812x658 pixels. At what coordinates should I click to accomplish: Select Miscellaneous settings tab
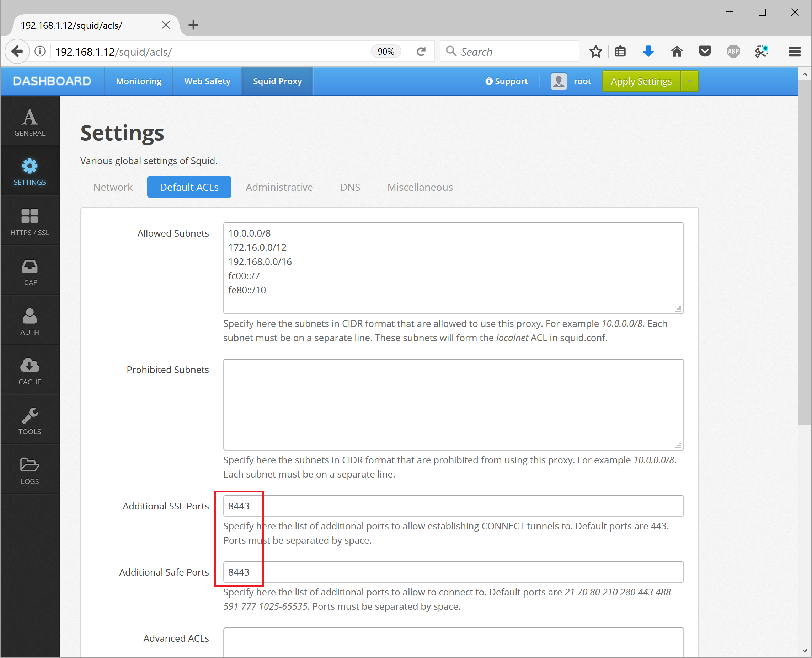coord(421,187)
